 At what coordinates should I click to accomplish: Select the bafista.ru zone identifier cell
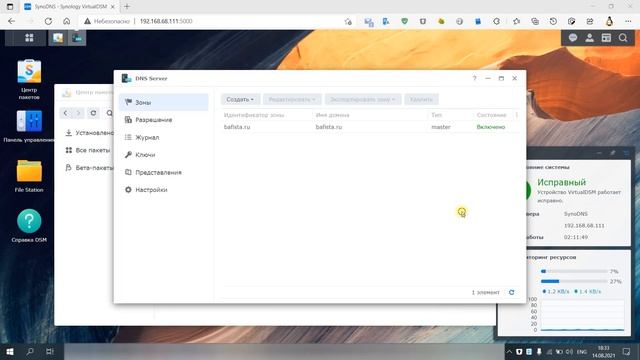(237, 127)
